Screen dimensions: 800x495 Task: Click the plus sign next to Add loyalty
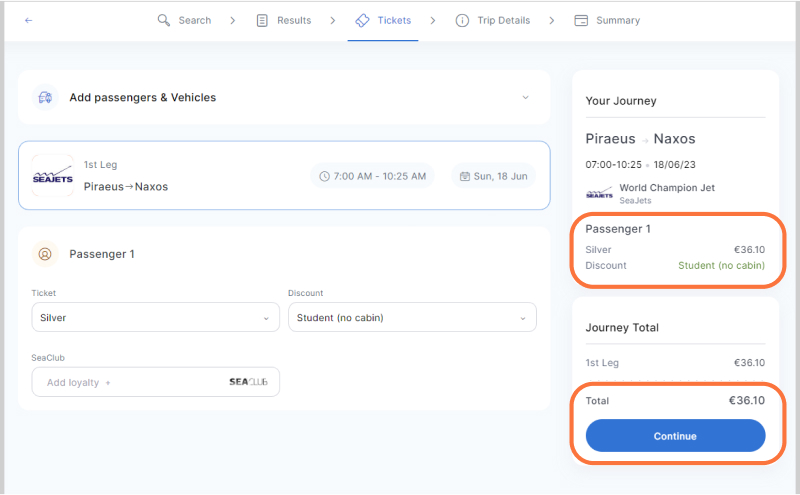108,383
